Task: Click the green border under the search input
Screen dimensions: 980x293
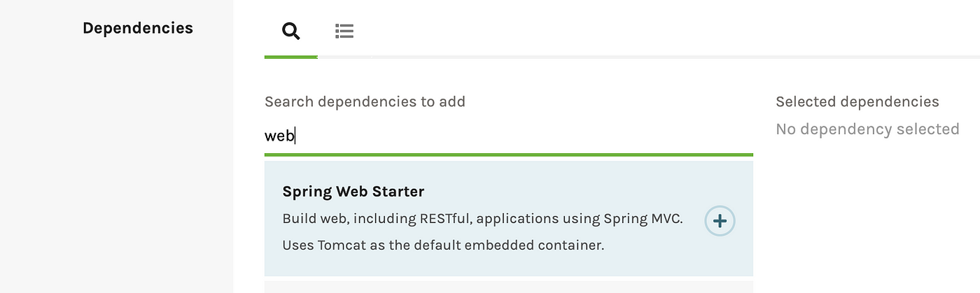Action: (509, 155)
